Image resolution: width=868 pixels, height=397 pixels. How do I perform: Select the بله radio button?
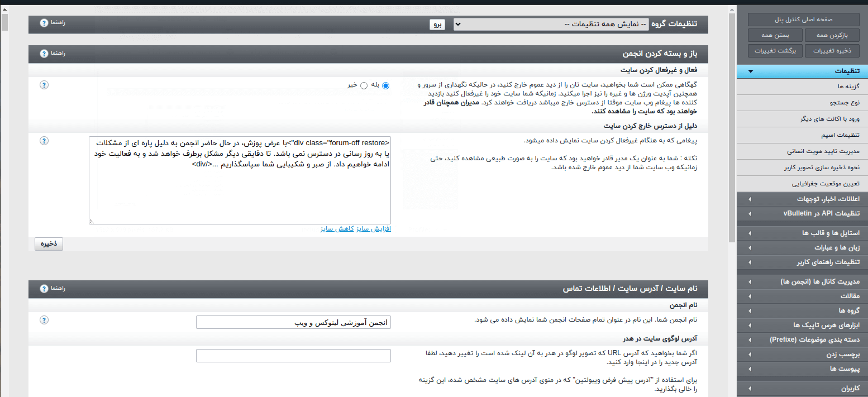pyautogui.click(x=385, y=85)
